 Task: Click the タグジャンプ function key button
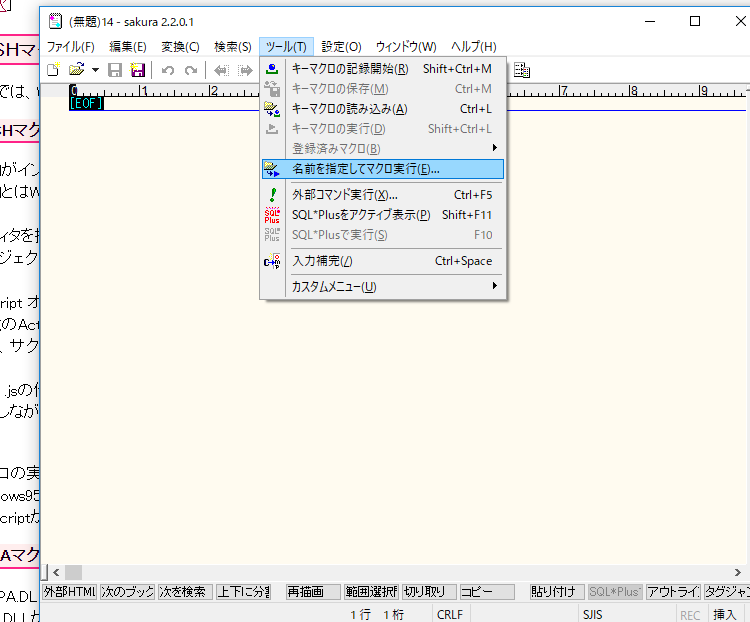pos(727,592)
